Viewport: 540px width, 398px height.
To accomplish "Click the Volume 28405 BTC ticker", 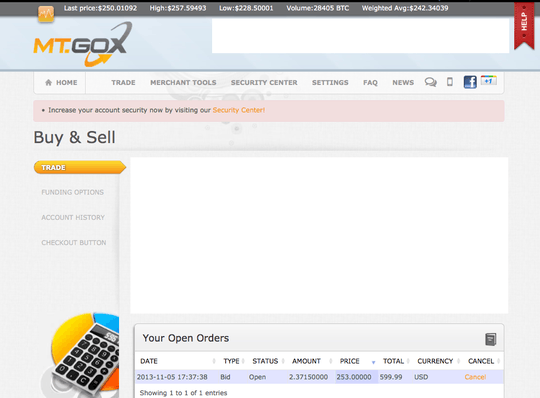I will pyautogui.click(x=318, y=8).
